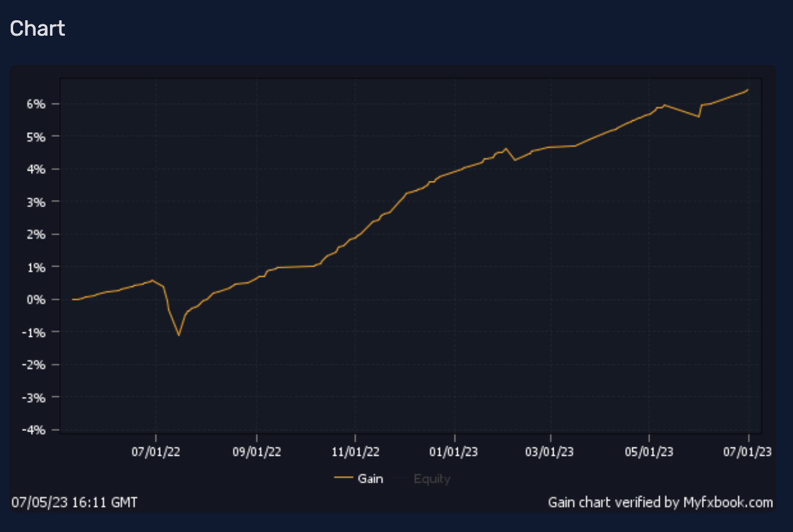Click the gain line's starting point at 0%

(73, 299)
